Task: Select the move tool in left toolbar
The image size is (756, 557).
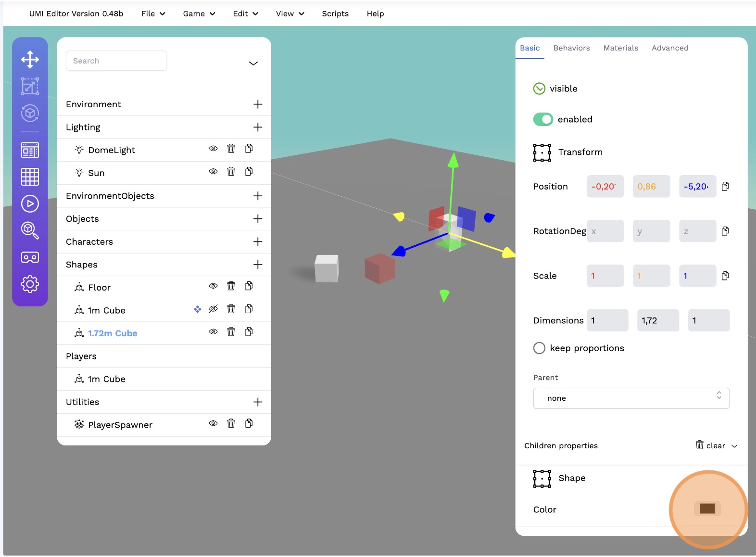Action: [30, 60]
